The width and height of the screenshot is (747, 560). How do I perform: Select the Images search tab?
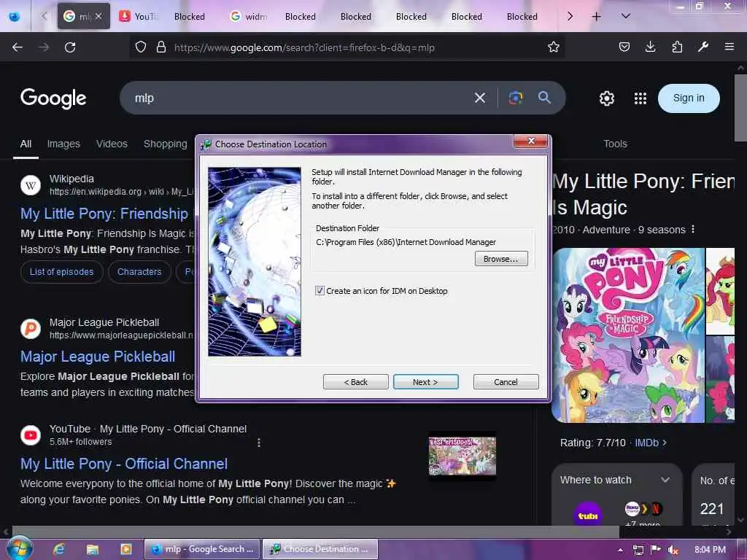click(x=63, y=144)
